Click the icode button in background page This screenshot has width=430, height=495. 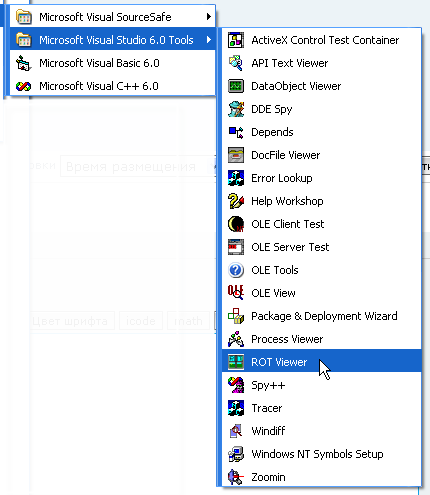[141, 321]
